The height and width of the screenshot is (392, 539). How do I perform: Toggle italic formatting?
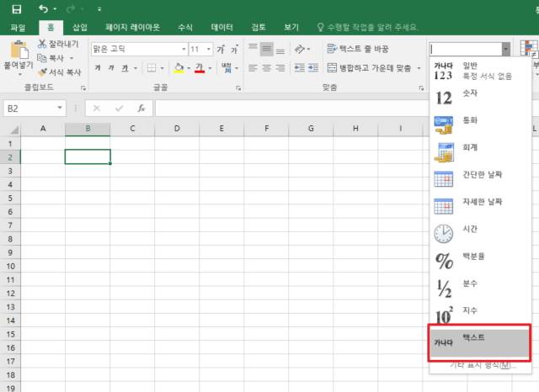(x=111, y=68)
